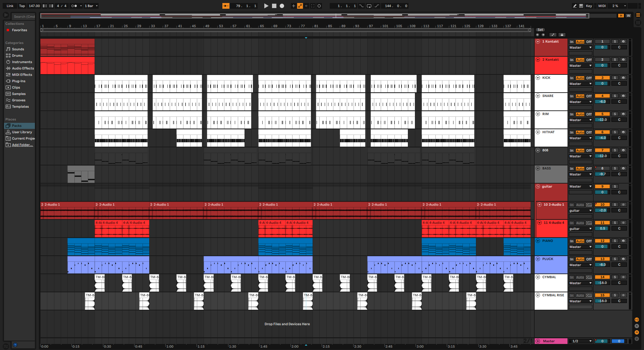Arm the 808 track for recording
The width and height of the screenshot is (644, 350).
tap(623, 150)
